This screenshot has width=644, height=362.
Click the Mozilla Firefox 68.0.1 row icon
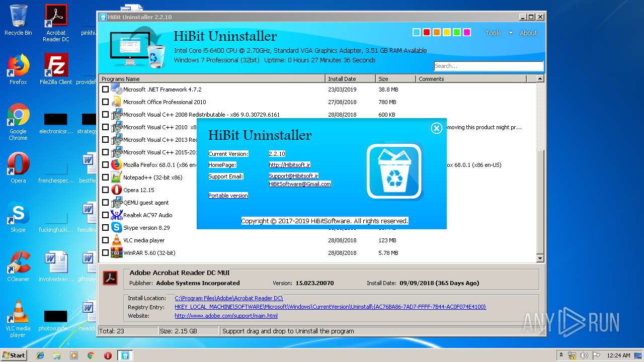click(117, 164)
